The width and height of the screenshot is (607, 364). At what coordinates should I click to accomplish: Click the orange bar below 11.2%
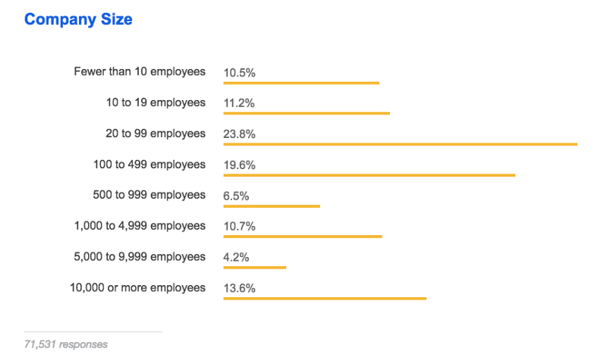(x=306, y=114)
